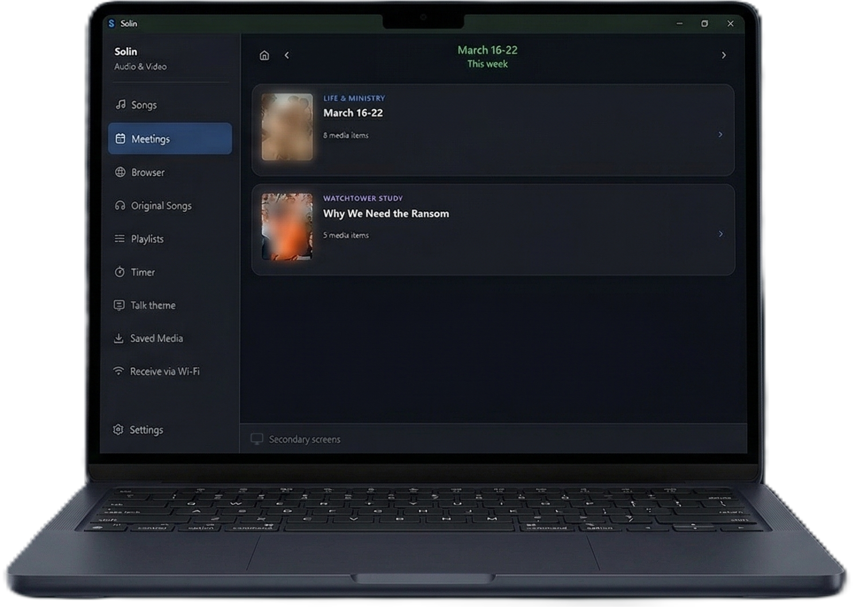Click the Original Songs headphones icon
Screen dimensions: 856x616
(x=120, y=205)
